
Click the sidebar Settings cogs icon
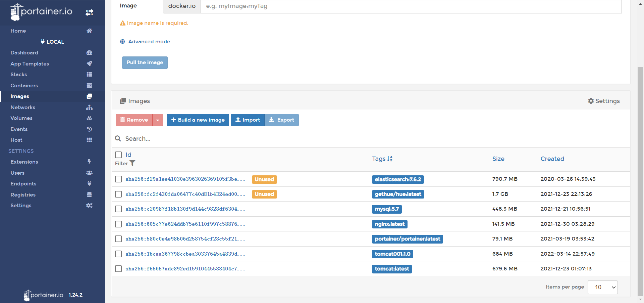pyautogui.click(x=89, y=206)
